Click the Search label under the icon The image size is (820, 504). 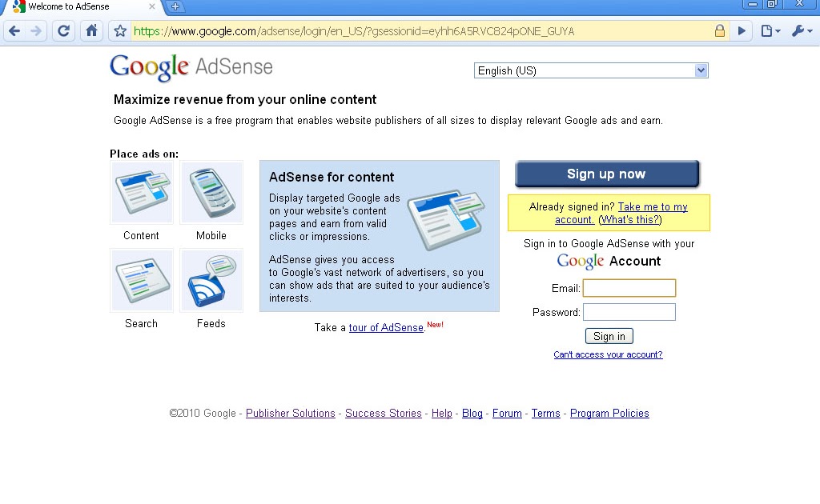coord(141,323)
